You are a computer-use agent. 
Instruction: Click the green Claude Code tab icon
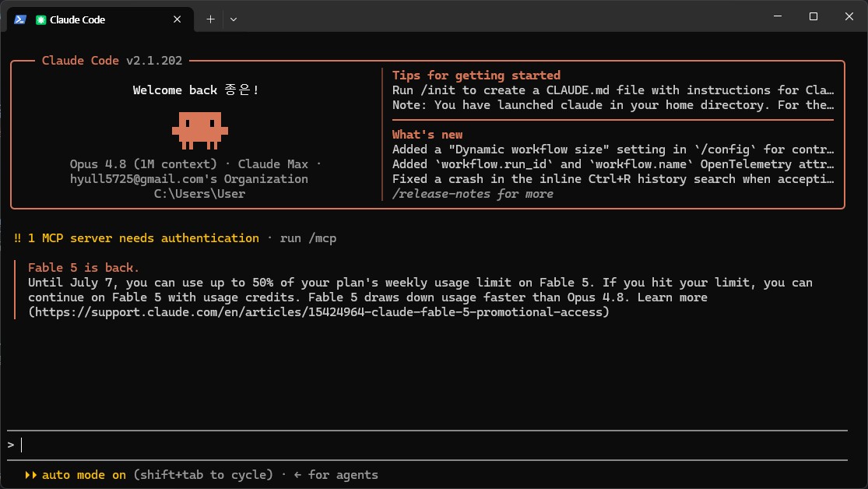pos(40,20)
